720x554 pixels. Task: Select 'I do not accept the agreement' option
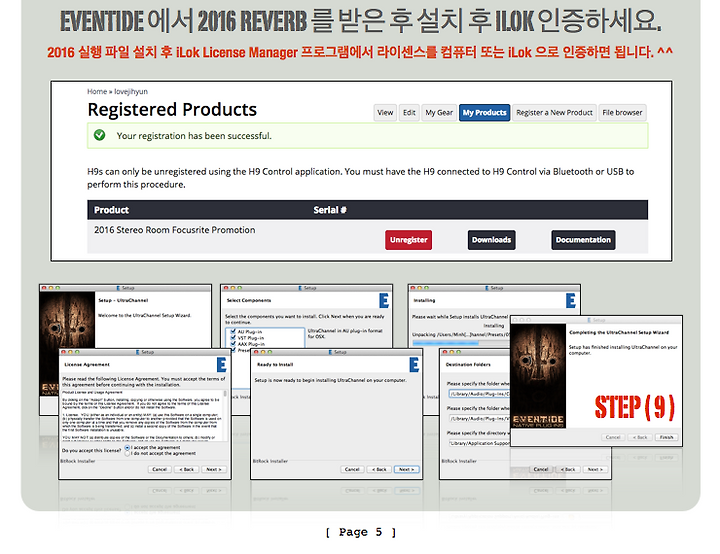click(127, 453)
